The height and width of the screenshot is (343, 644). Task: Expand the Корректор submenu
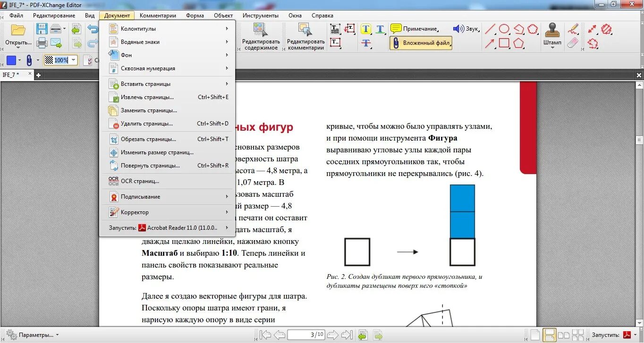[x=167, y=212]
